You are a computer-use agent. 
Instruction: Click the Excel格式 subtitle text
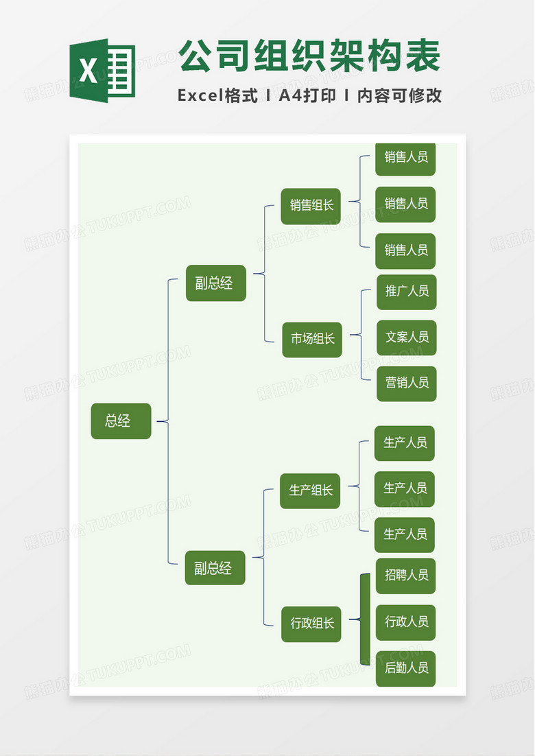coord(218,96)
